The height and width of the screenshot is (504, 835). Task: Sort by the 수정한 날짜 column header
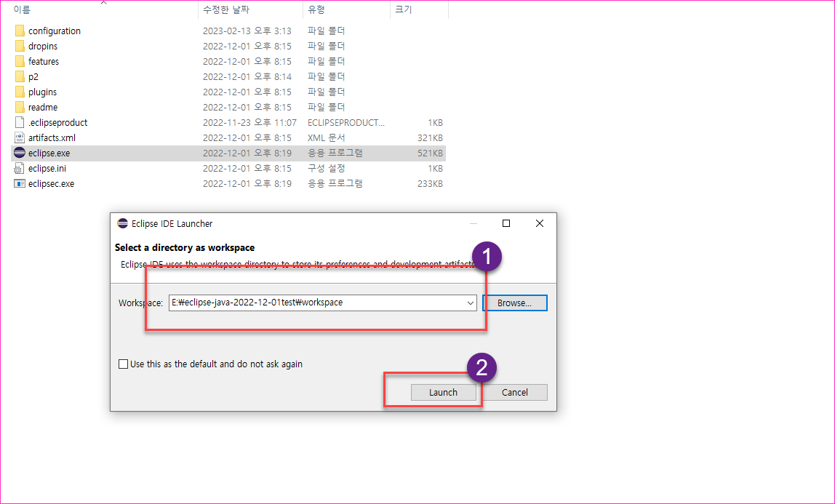226,9
